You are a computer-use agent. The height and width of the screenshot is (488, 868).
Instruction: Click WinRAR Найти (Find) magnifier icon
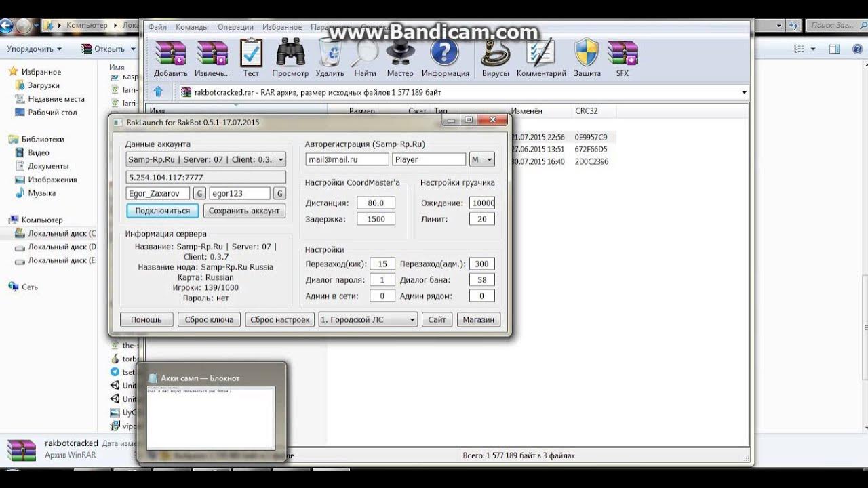click(x=365, y=54)
